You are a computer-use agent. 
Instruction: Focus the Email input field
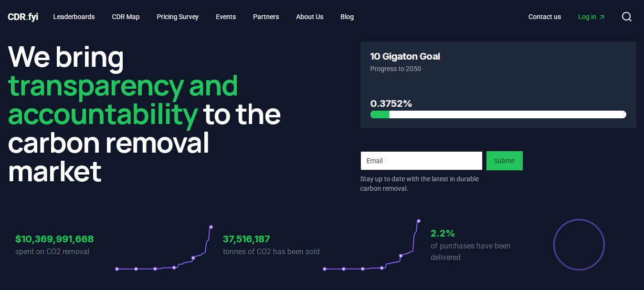421,161
